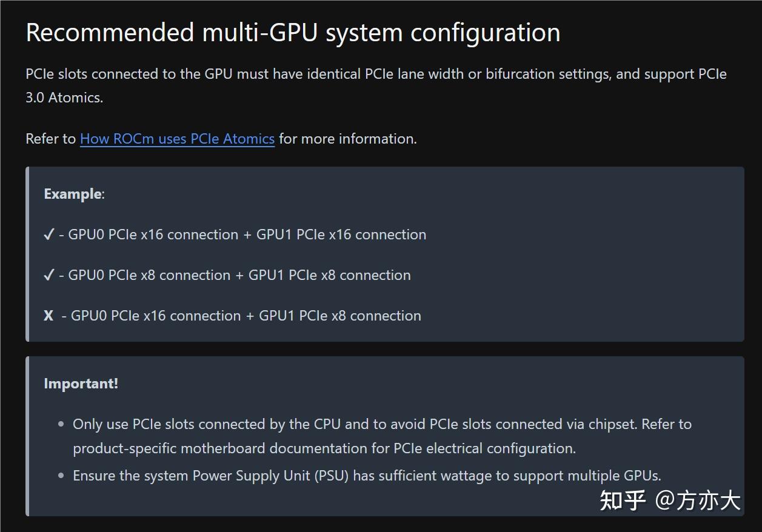Open the "How ROCm uses PCIe Atomics" link
762x532 pixels.
pos(177,139)
